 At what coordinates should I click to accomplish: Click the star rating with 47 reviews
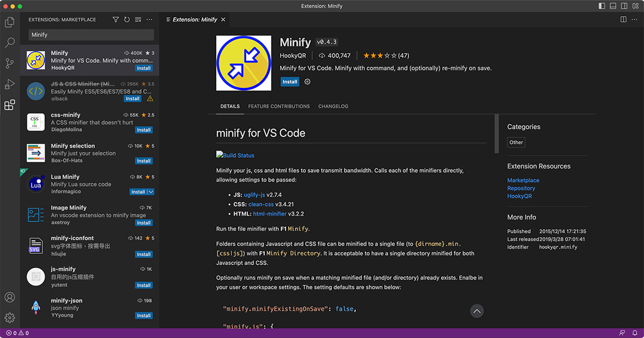tap(386, 55)
